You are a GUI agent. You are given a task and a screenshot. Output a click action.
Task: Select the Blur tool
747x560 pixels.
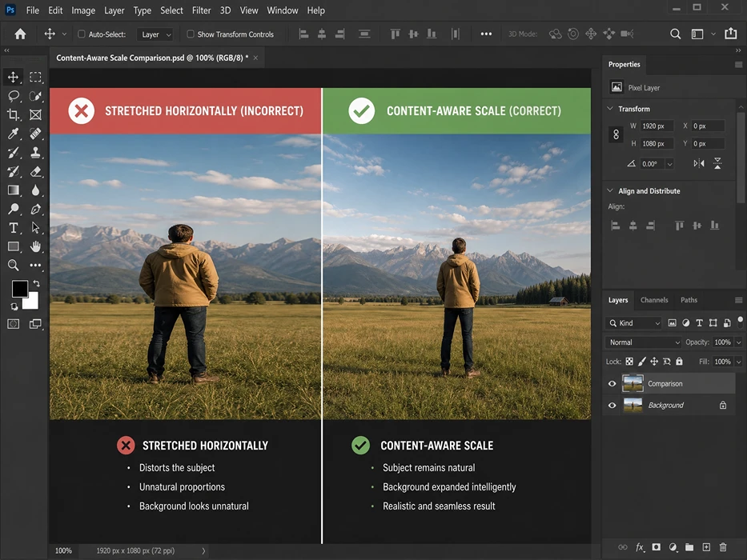35,190
